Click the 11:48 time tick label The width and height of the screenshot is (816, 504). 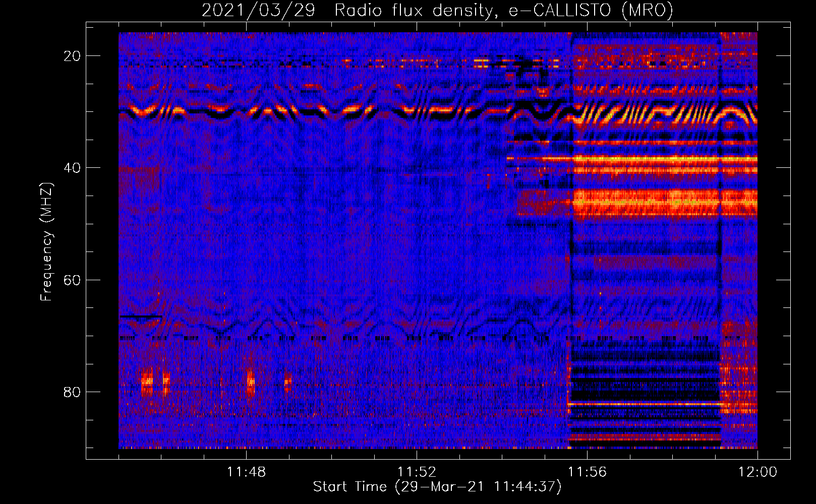click(246, 472)
